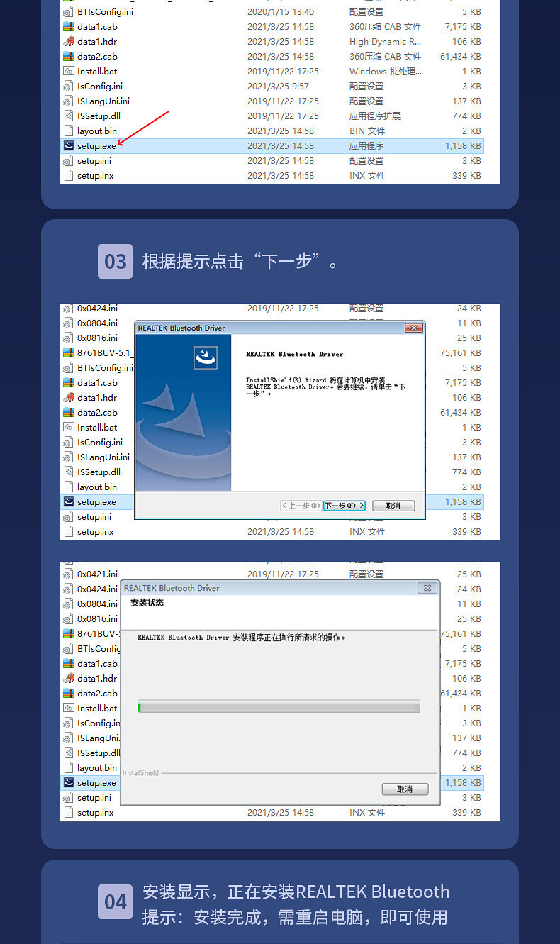The width and height of the screenshot is (560, 944).
Task: Click the 0x0421.ini icon behind the 安装状态 dialog
Action: coord(69,574)
